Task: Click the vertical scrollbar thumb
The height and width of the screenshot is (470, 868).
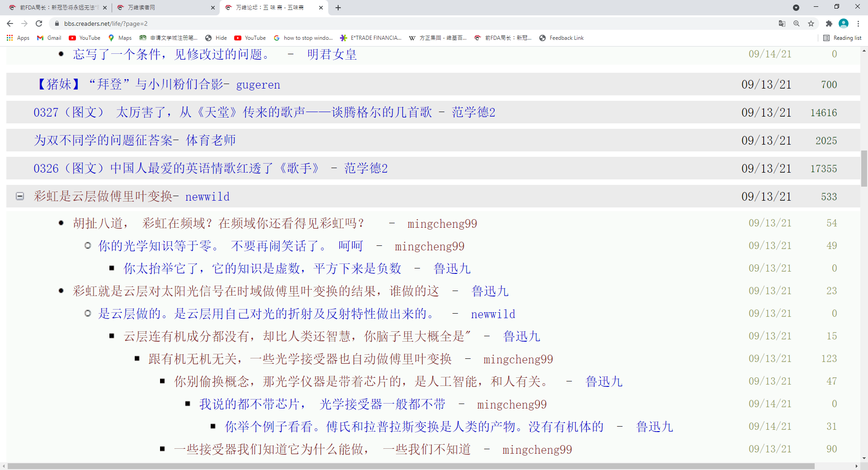Action: click(x=864, y=168)
